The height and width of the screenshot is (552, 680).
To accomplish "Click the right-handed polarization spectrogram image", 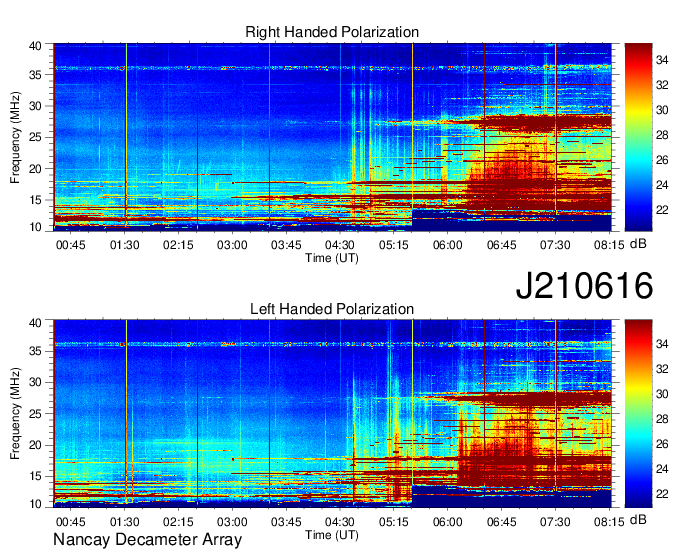I will pos(332,137).
